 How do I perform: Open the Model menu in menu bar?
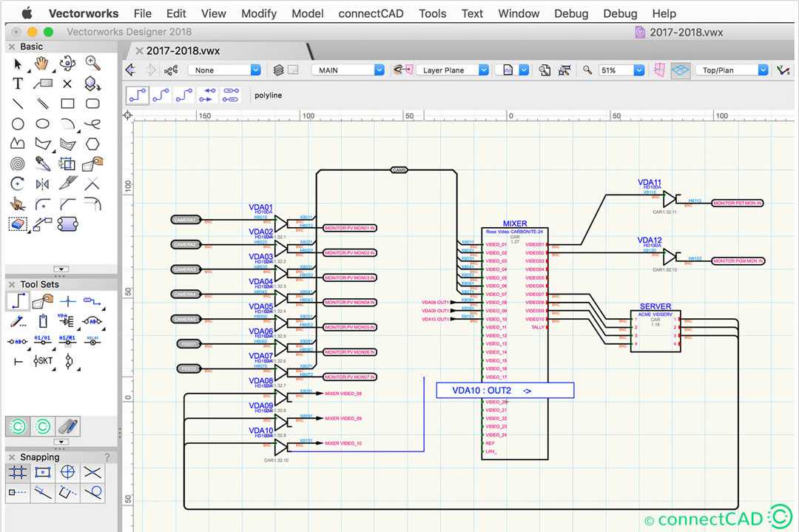(307, 13)
